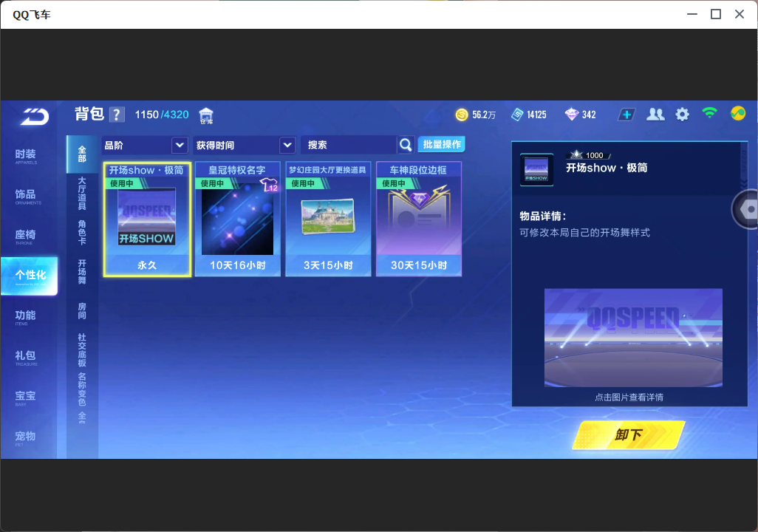This screenshot has height=532, width=758.
Task: Minimize the QQ飞车 window
Action: click(x=692, y=15)
